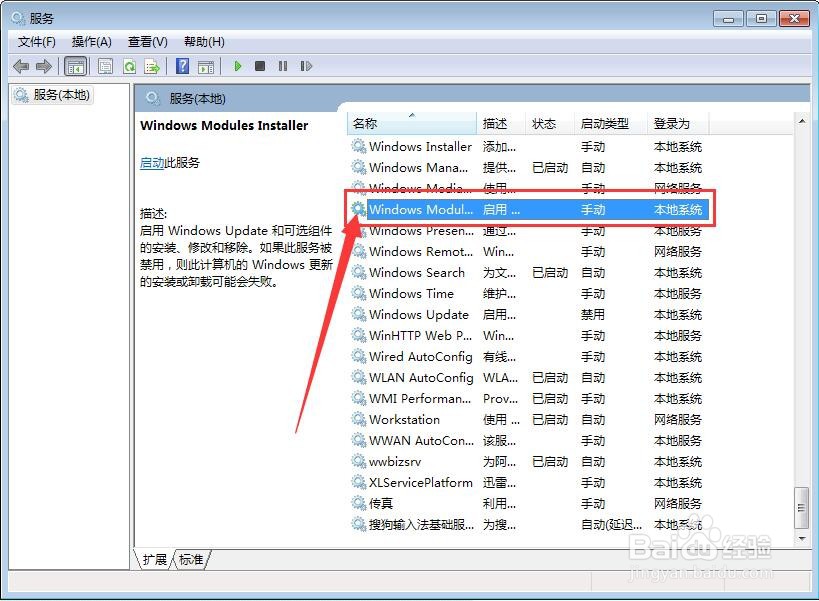The width and height of the screenshot is (819, 601).
Task: Open the 操作(A) menu
Action: 92,42
